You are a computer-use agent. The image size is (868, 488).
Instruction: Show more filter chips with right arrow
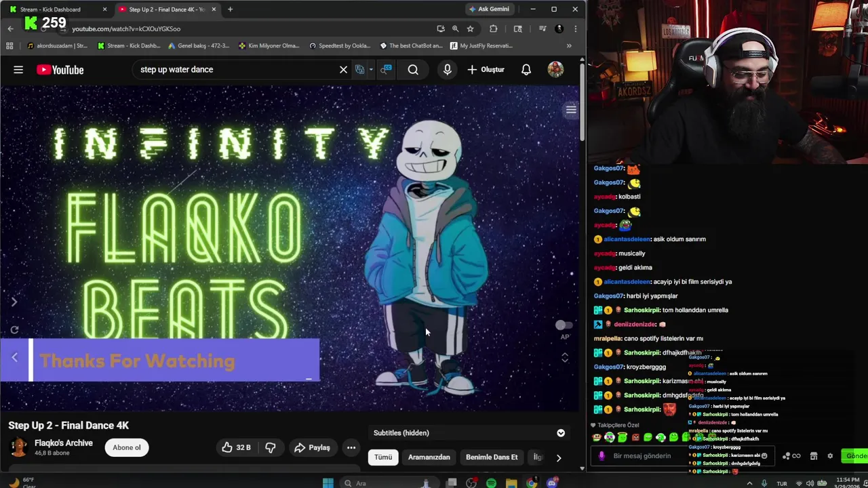click(x=558, y=458)
